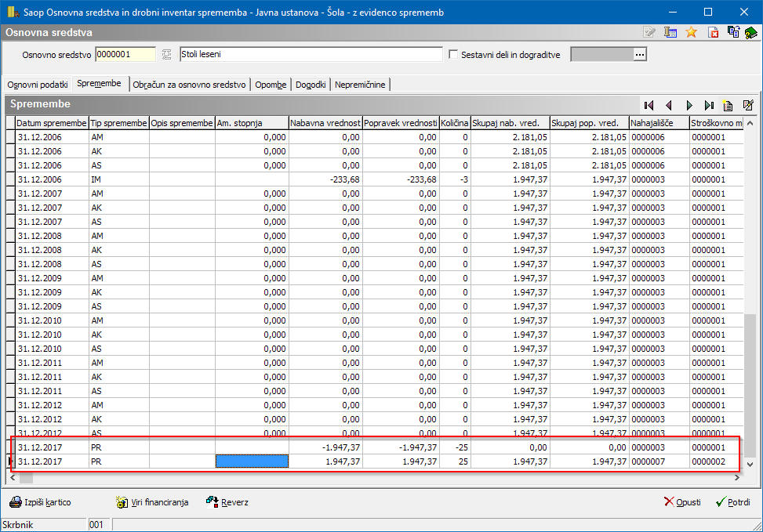The image size is (763, 532).
Task: Click Izpiši kartico button
Action: click(x=40, y=502)
